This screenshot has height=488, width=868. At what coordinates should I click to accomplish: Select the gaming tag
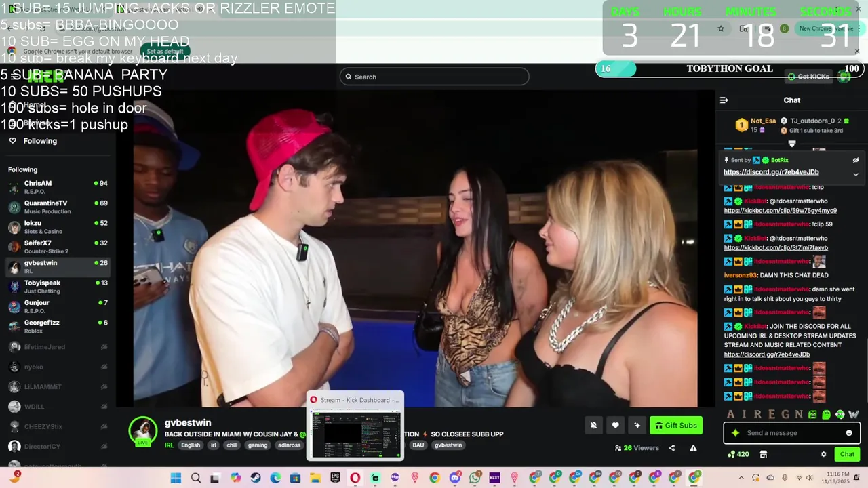[x=258, y=445]
